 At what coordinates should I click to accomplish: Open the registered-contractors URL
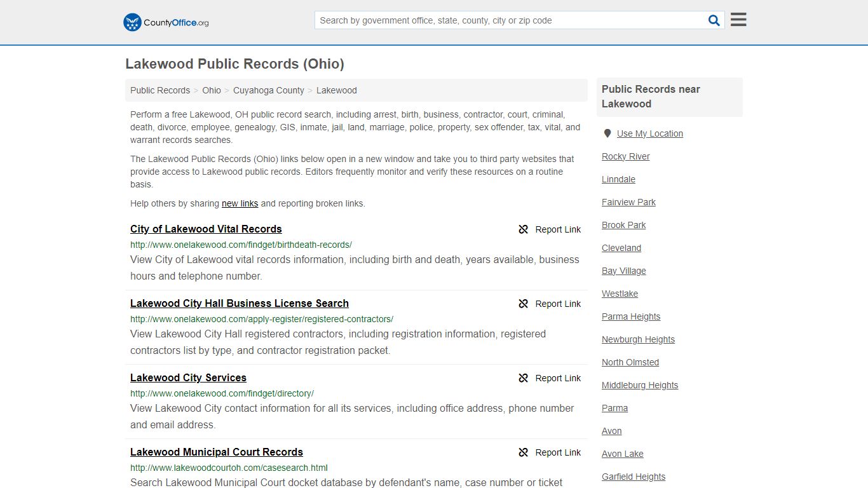262,319
